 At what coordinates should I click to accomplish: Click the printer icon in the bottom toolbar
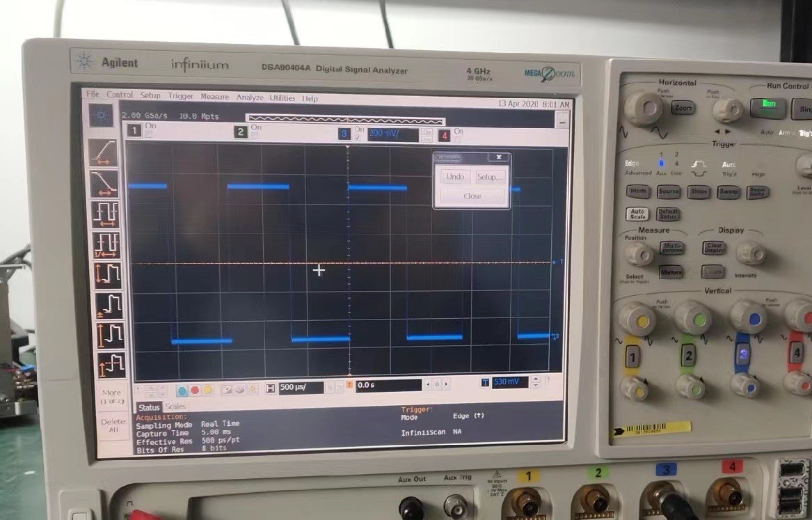click(x=241, y=388)
